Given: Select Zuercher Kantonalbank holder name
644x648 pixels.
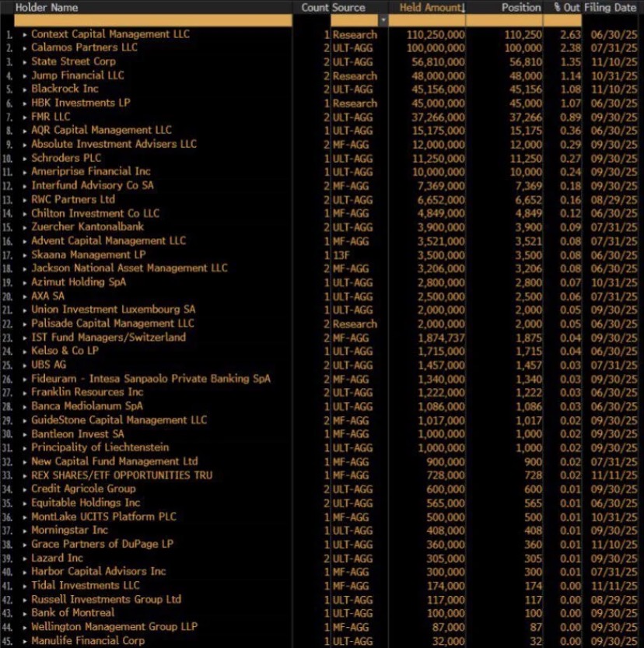Looking at the screenshot, I should pyautogui.click(x=88, y=227).
